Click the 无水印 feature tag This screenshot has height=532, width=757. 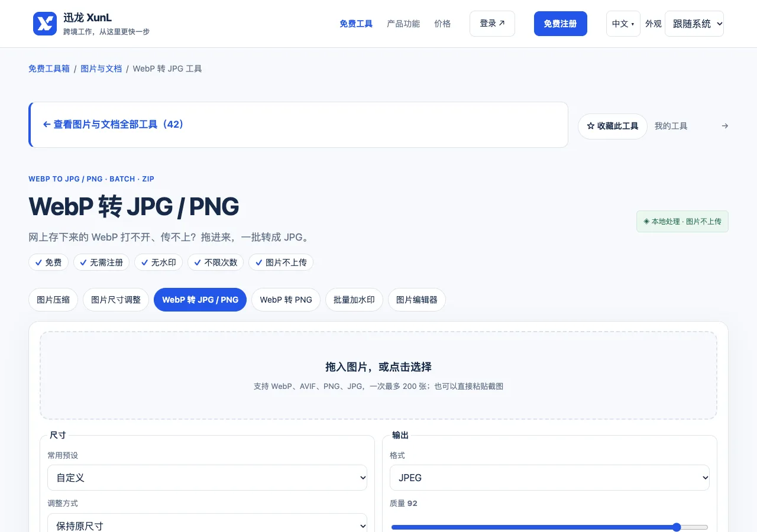point(158,262)
